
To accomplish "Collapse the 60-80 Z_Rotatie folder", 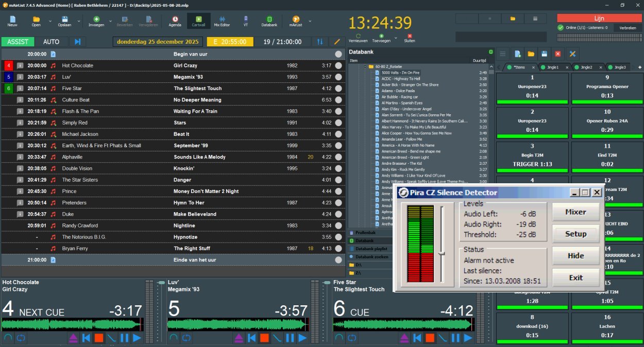I will point(364,66).
